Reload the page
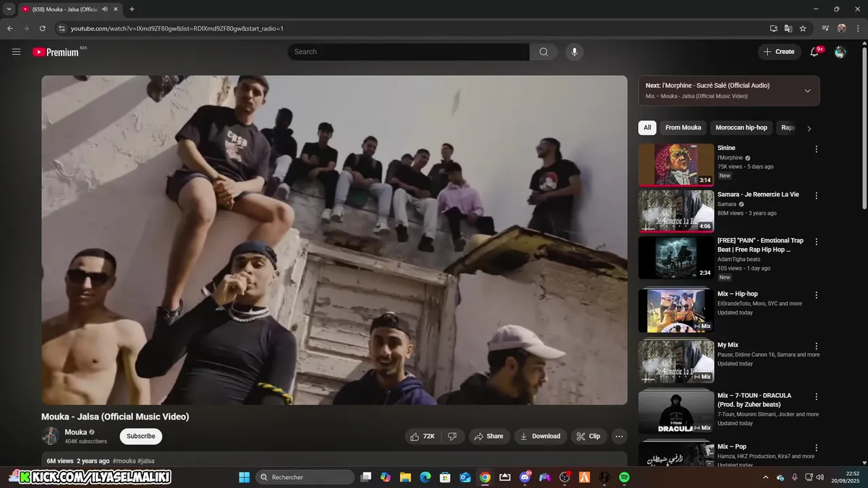 point(42,28)
